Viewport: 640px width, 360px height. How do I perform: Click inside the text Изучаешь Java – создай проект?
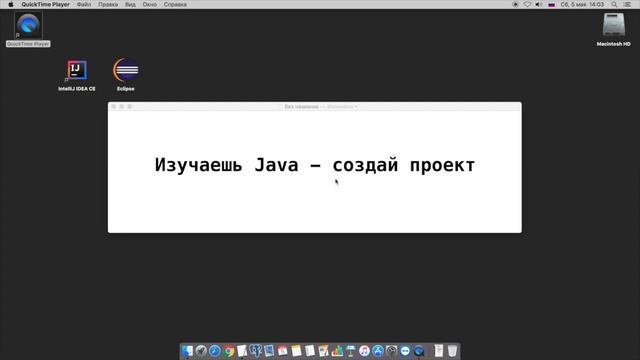point(315,165)
